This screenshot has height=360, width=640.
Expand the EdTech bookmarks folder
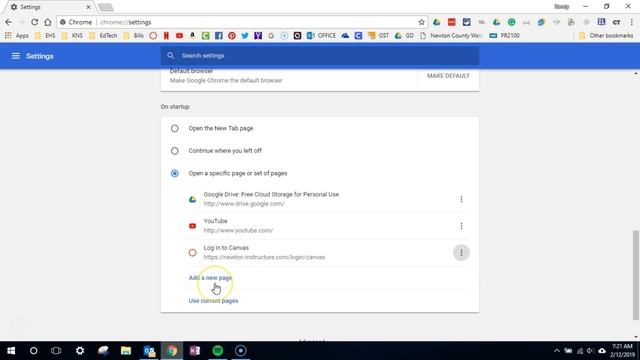pos(103,36)
